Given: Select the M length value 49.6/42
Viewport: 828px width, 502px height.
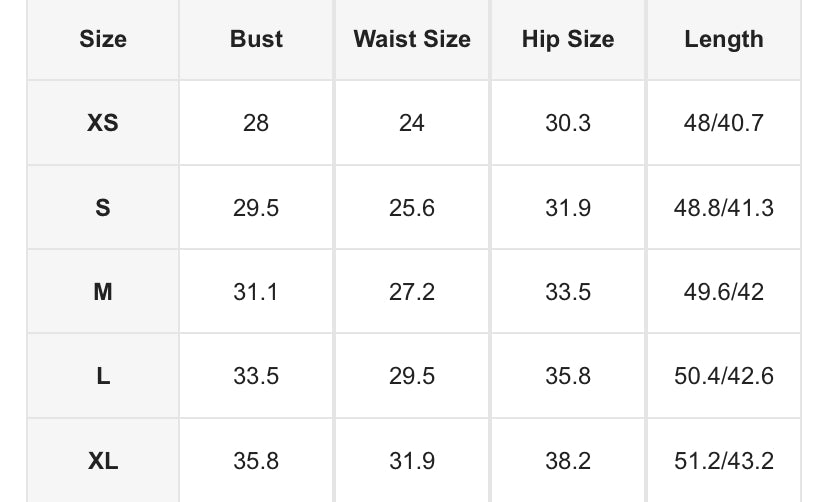Looking at the screenshot, I should (724, 292).
